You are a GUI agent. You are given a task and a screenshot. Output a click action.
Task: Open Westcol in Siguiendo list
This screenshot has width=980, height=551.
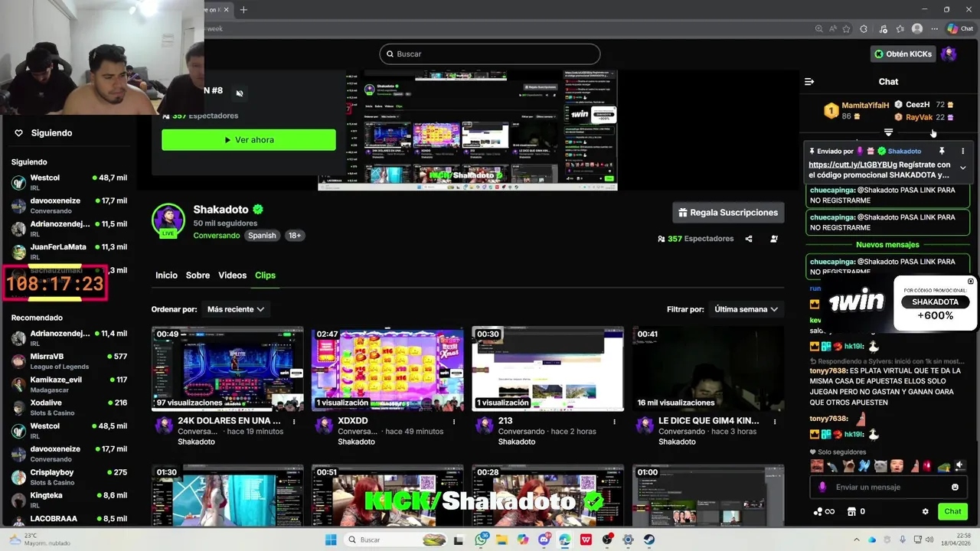click(x=69, y=182)
